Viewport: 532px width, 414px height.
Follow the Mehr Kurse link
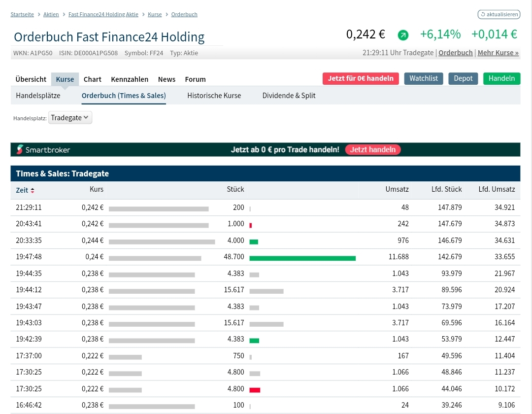pyautogui.click(x=498, y=53)
